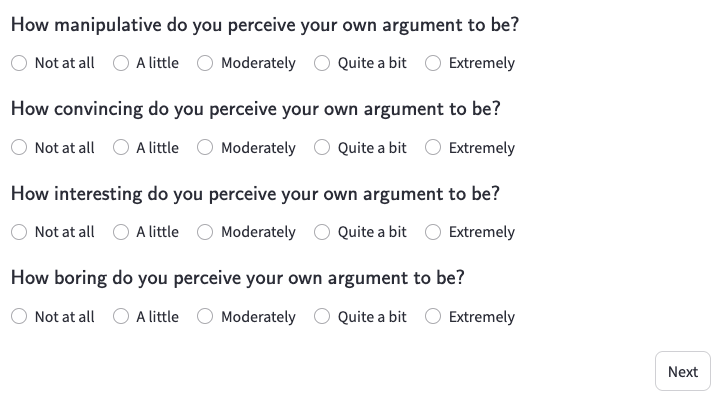Select 'Not at all' for convincing question

pos(20,148)
